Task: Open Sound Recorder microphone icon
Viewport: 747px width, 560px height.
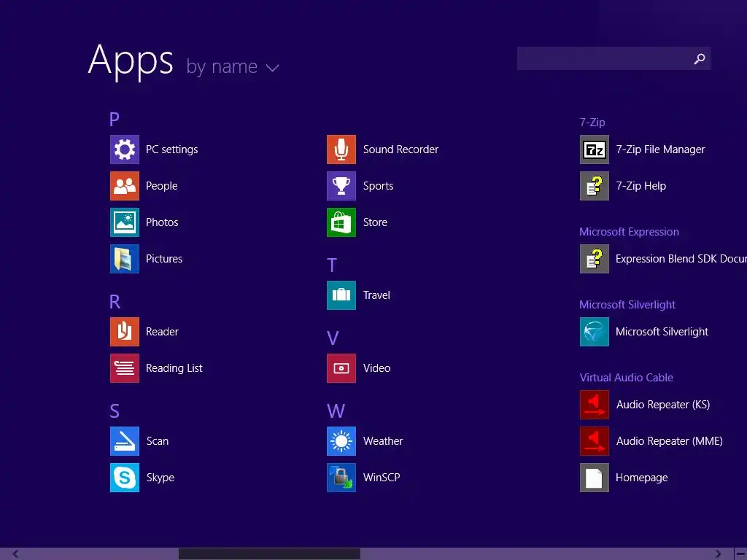Action: tap(341, 149)
